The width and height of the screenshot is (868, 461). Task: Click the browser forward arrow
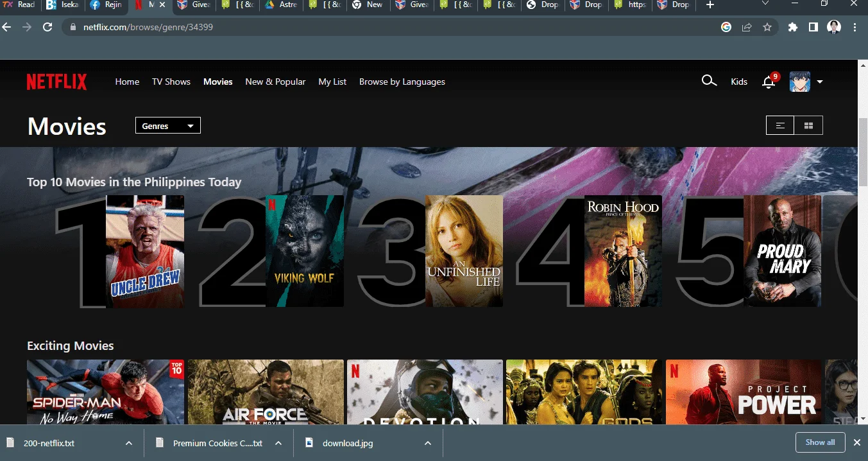click(27, 27)
